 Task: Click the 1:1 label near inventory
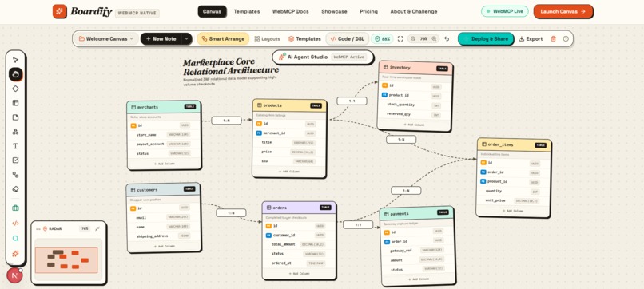pyautogui.click(x=352, y=101)
